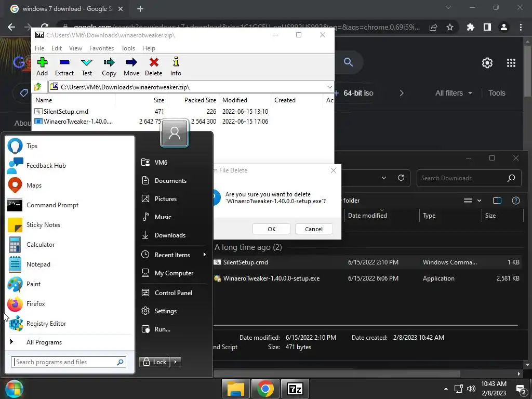Click the Add button in 7-Zip toolbar
Image resolution: width=532 pixels, height=399 pixels.
[42, 66]
